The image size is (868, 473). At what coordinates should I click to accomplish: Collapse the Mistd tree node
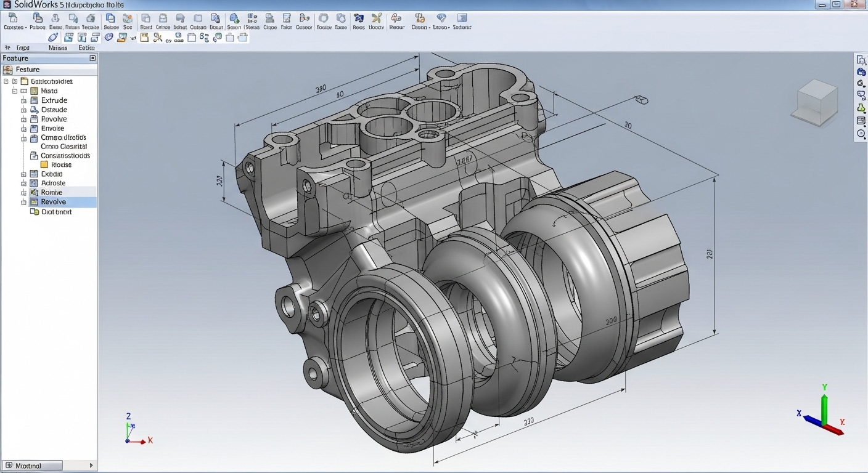pos(15,91)
